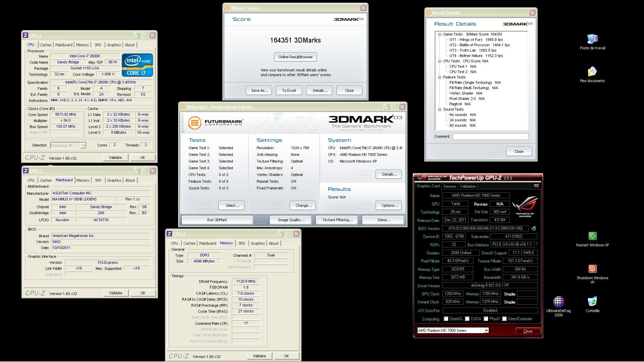Open About tab in CPU-Z Memory window
The height and width of the screenshot is (362, 644).
[273, 243]
